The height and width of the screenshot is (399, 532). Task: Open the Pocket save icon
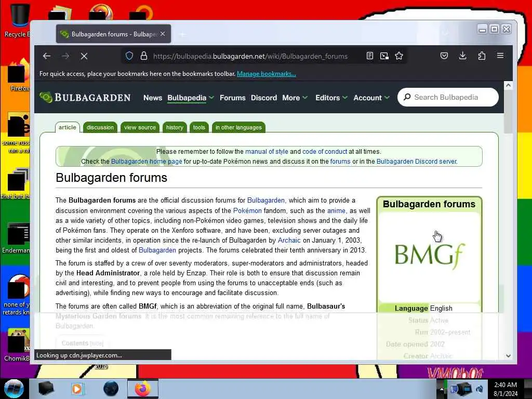click(x=444, y=56)
